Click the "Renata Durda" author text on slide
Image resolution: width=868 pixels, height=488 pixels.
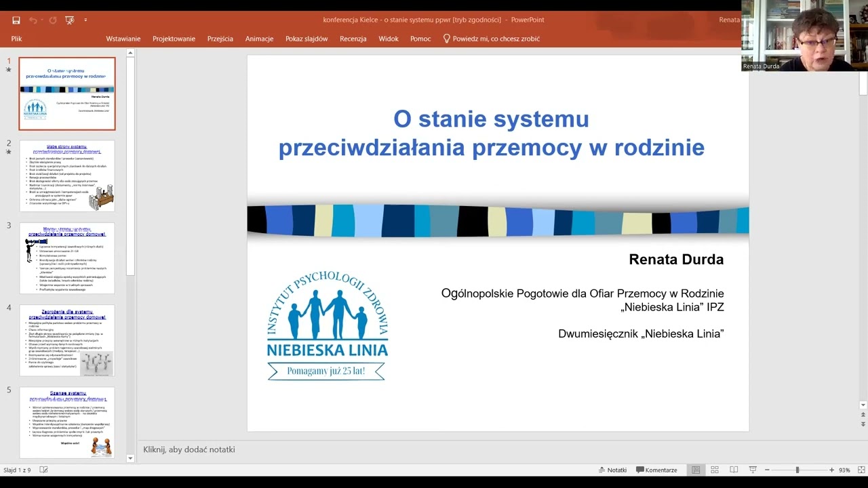[x=676, y=260]
